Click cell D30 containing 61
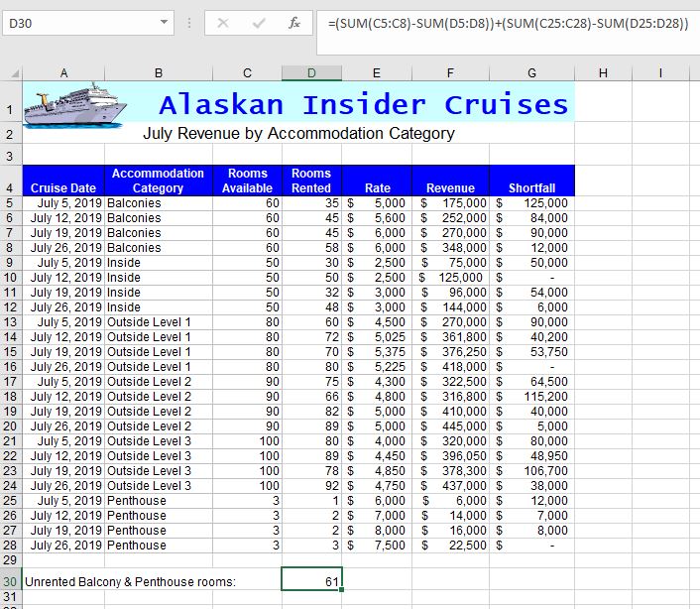This screenshot has width=700, height=609. pyautogui.click(x=311, y=580)
